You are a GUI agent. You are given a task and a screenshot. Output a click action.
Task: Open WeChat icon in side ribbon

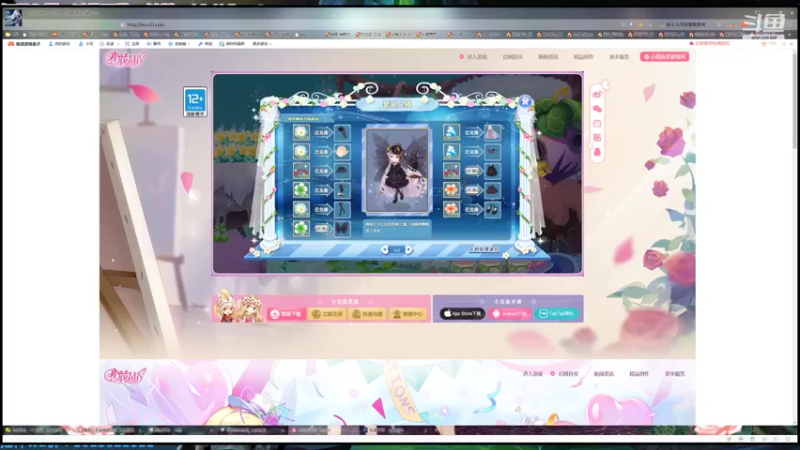click(597, 109)
